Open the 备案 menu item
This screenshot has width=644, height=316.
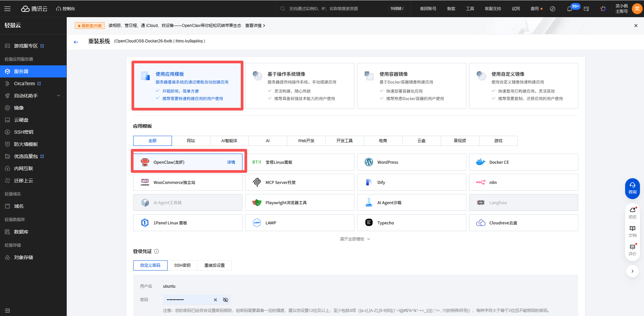pyautogui.click(x=451, y=9)
